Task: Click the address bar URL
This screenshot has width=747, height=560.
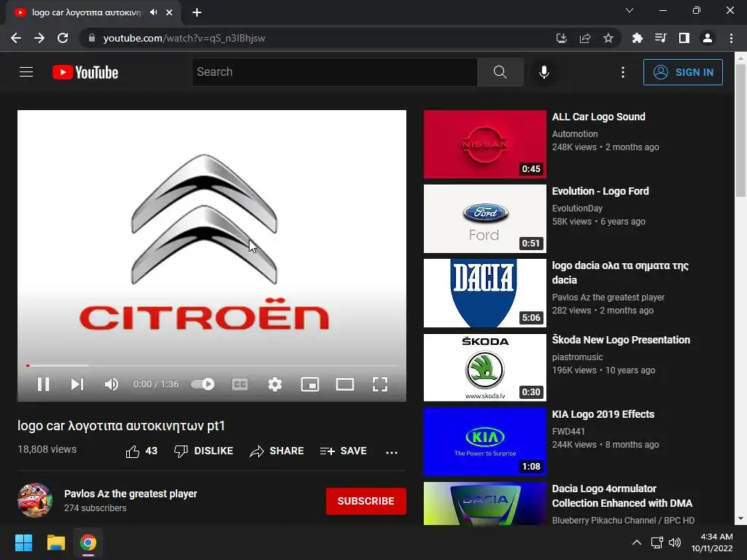Action: click(184, 38)
